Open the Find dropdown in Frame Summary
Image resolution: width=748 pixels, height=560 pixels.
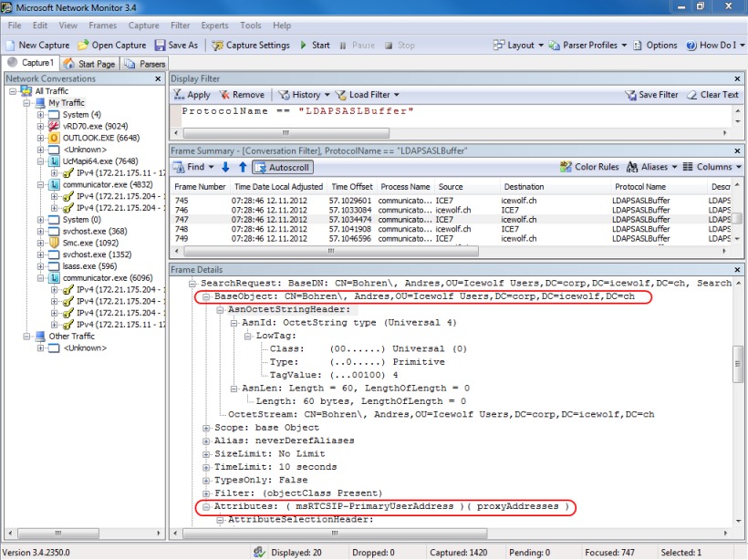tap(193, 167)
